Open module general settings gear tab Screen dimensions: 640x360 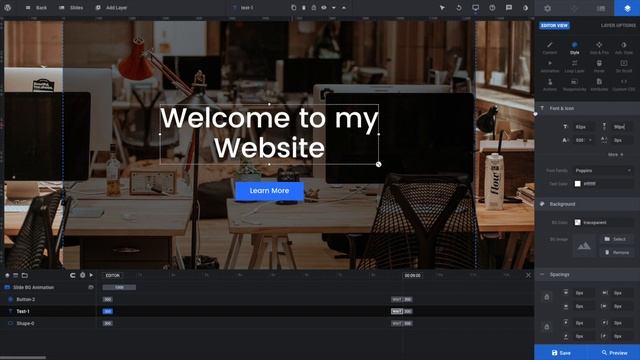pos(547,8)
